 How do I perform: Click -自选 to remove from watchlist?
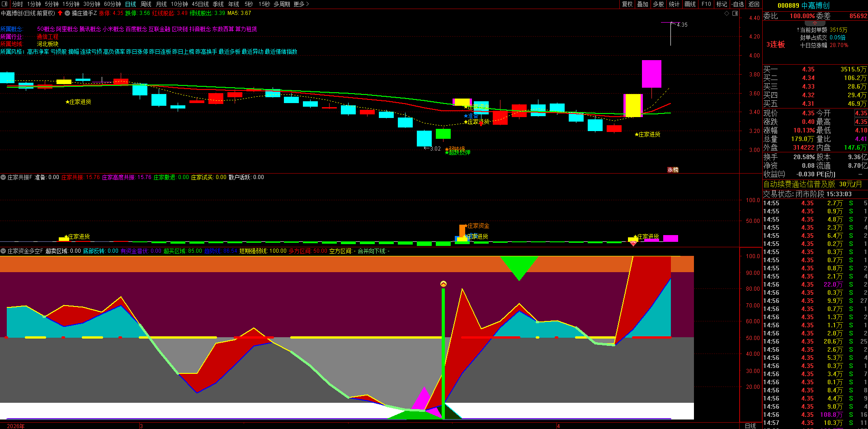(738, 4)
